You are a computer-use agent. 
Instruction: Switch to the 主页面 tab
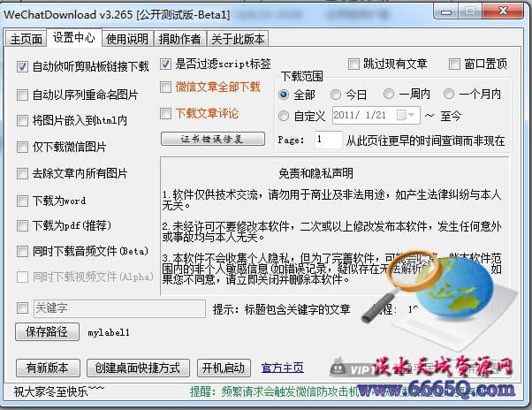(26, 39)
